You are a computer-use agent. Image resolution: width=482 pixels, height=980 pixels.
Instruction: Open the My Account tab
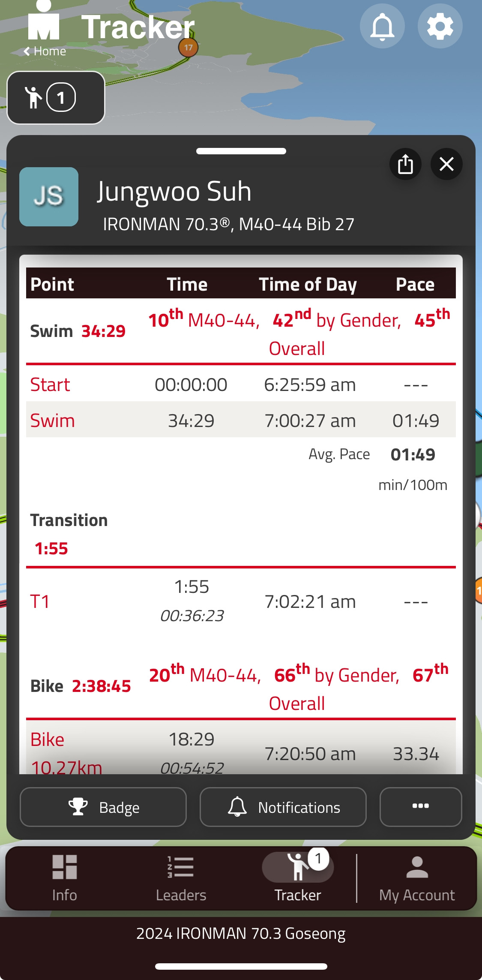pyautogui.click(x=417, y=878)
